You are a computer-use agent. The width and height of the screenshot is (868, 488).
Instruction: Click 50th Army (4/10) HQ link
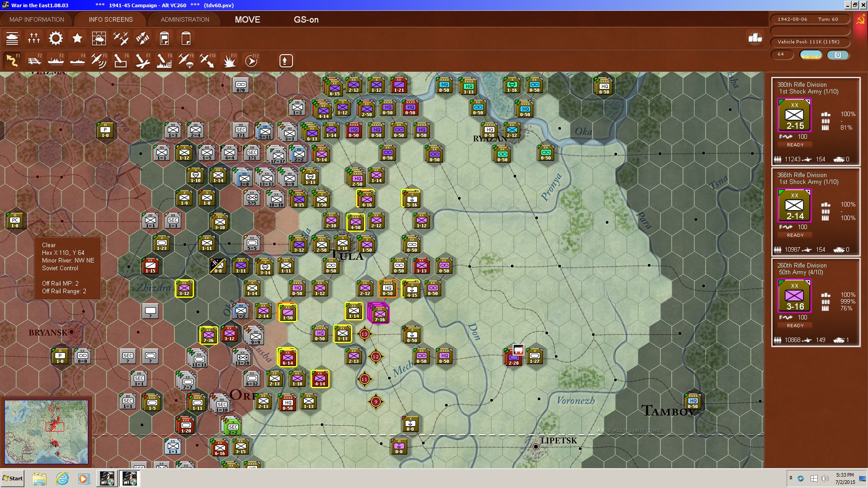click(801, 272)
